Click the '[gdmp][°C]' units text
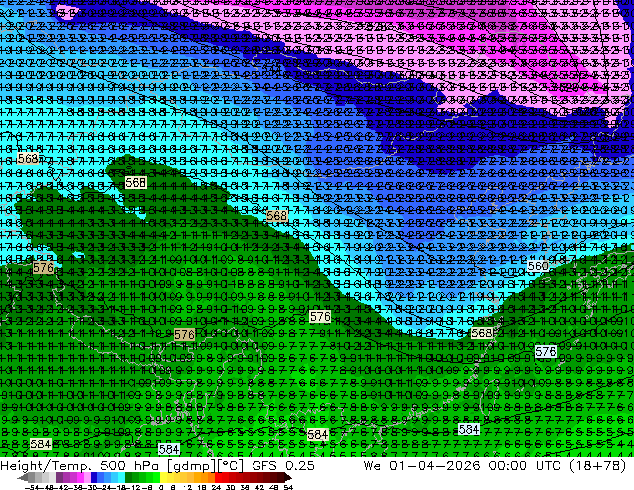634x490 pixels. tap(206, 466)
